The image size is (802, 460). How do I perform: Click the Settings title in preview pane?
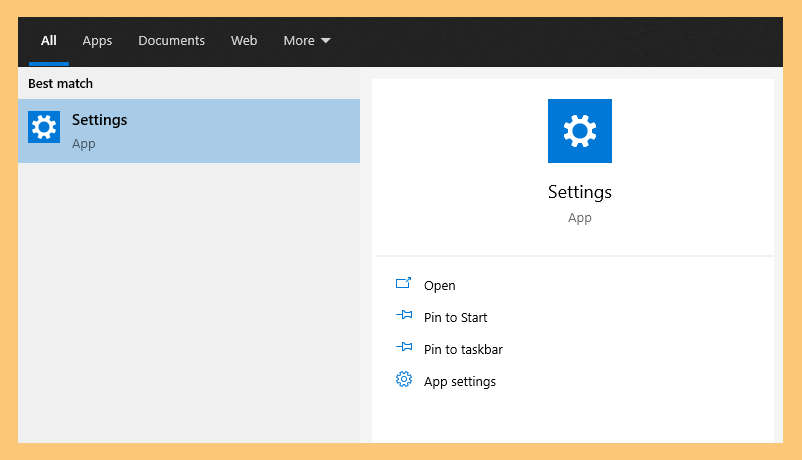tap(580, 192)
